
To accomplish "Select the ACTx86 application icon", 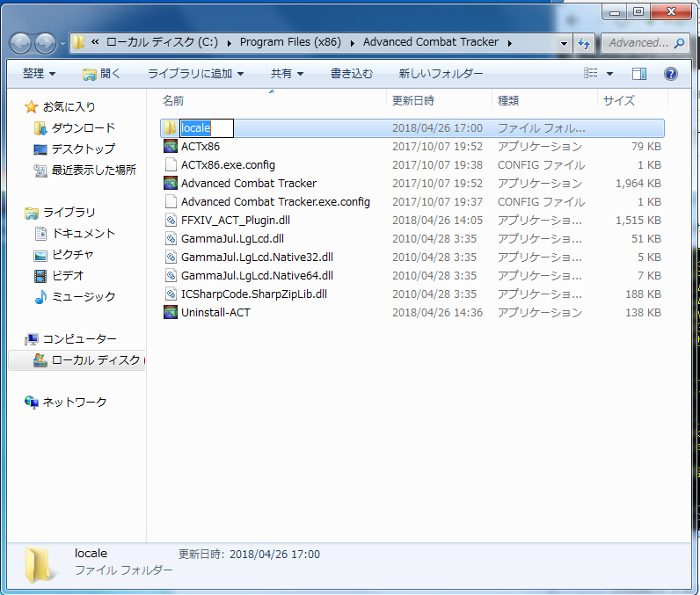I will (x=170, y=146).
